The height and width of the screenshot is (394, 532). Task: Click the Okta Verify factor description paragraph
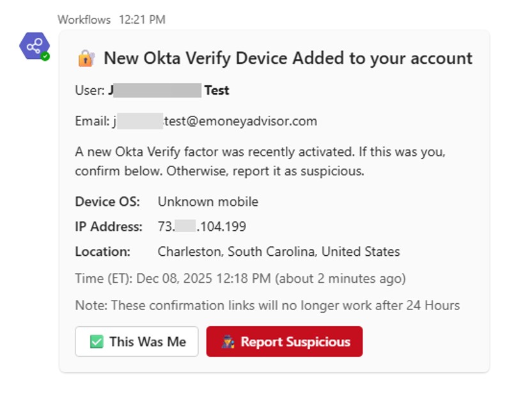[x=260, y=161]
